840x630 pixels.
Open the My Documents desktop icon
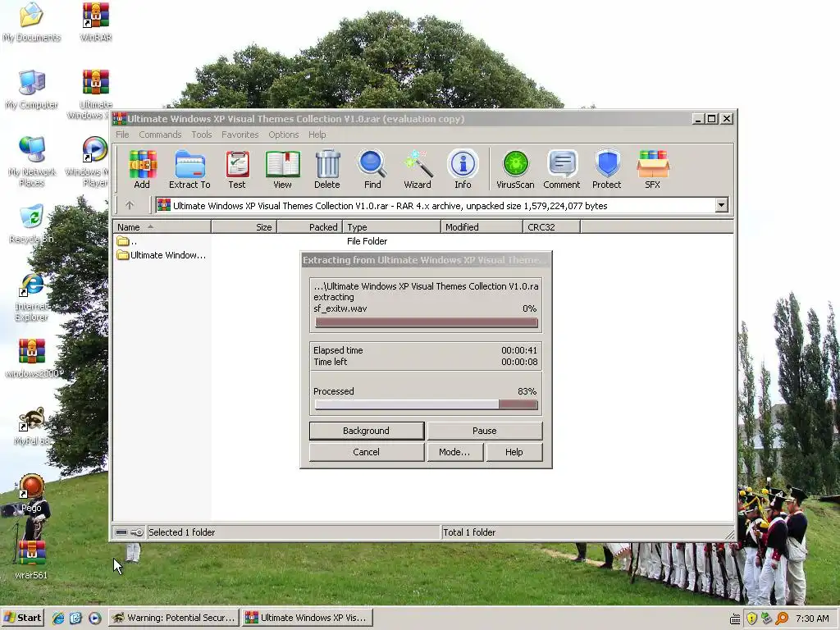[32, 22]
